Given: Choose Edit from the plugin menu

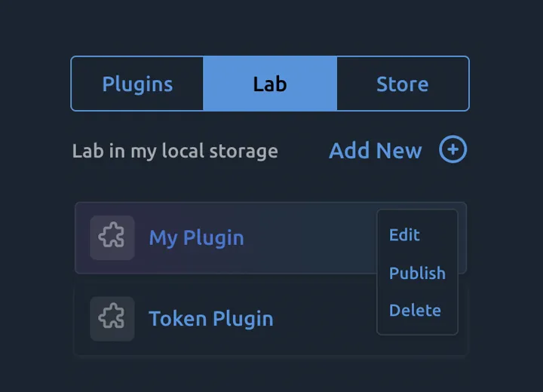Looking at the screenshot, I should click(404, 235).
